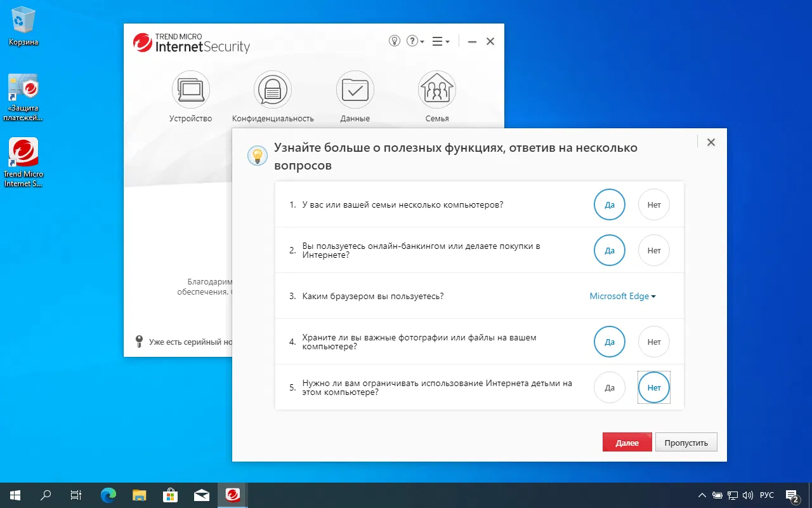
Task: Click the red Далее button
Action: coord(627,443)
